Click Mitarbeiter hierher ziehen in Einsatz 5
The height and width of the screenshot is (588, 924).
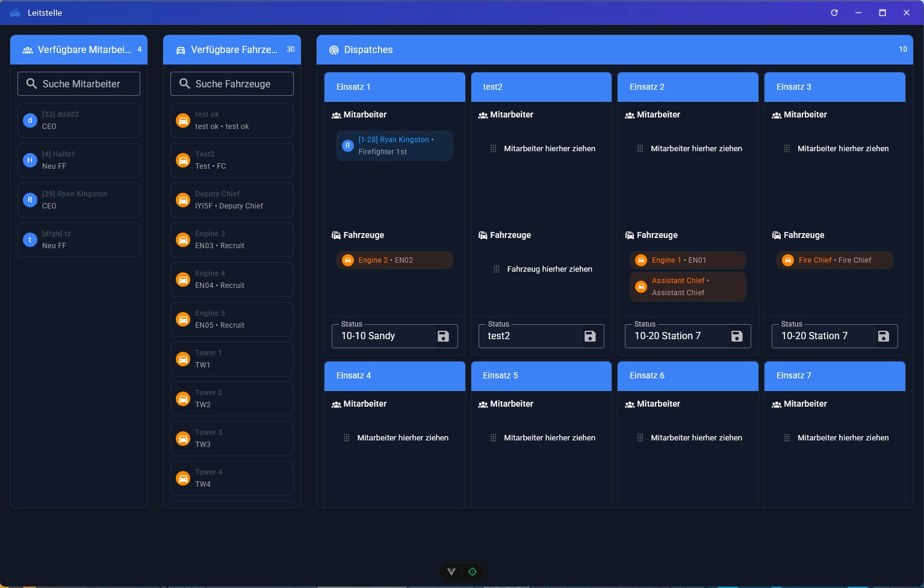550,438
